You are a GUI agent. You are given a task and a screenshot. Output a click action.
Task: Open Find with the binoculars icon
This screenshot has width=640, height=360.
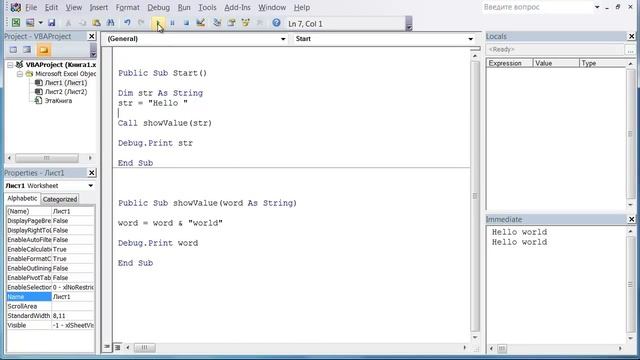[x=110, y=23]
